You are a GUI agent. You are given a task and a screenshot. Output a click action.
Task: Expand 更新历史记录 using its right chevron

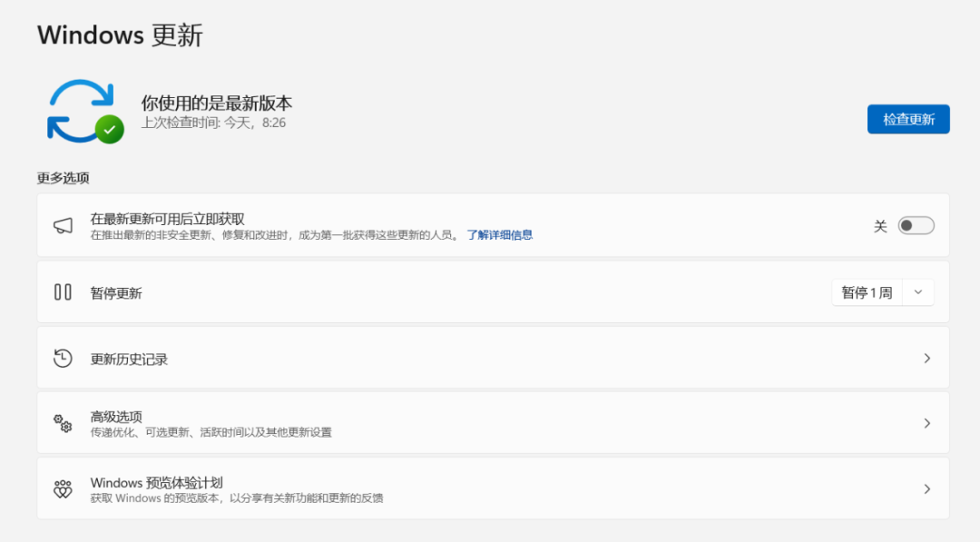click(x=926, y=359)
